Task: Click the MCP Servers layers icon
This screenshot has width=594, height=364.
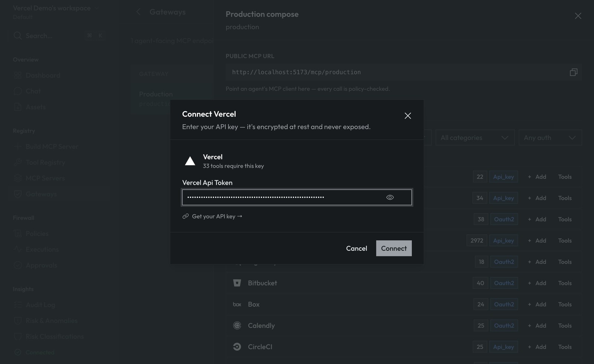Action: 18,178
